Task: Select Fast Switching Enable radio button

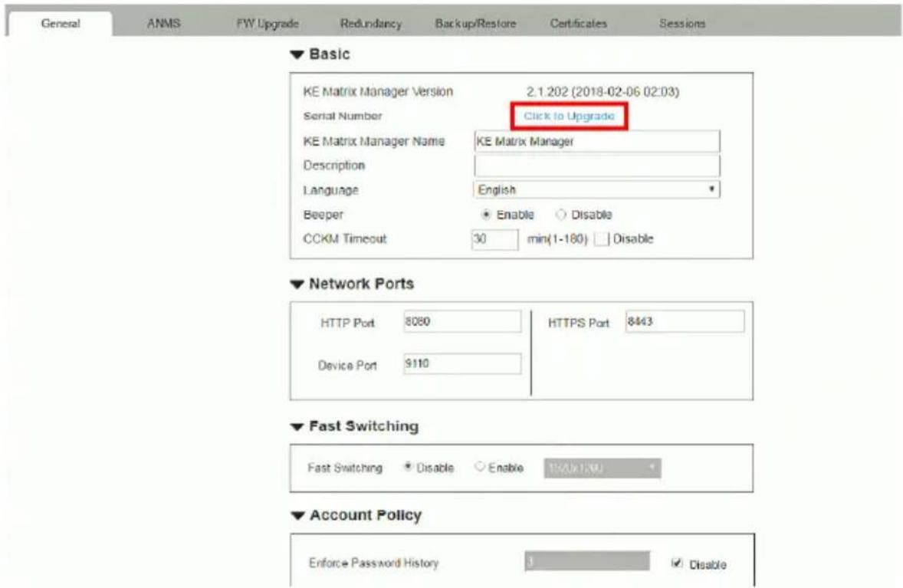Action: (x=479, y=467)
